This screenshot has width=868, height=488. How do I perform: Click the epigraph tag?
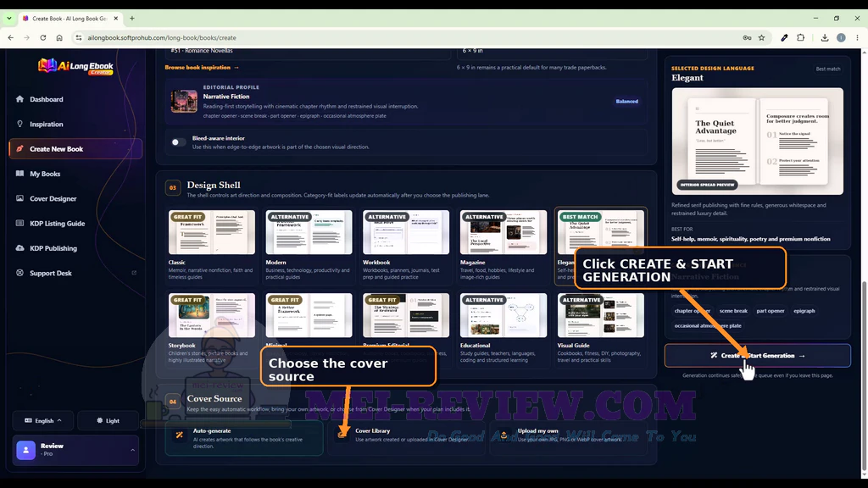(804, 311)
